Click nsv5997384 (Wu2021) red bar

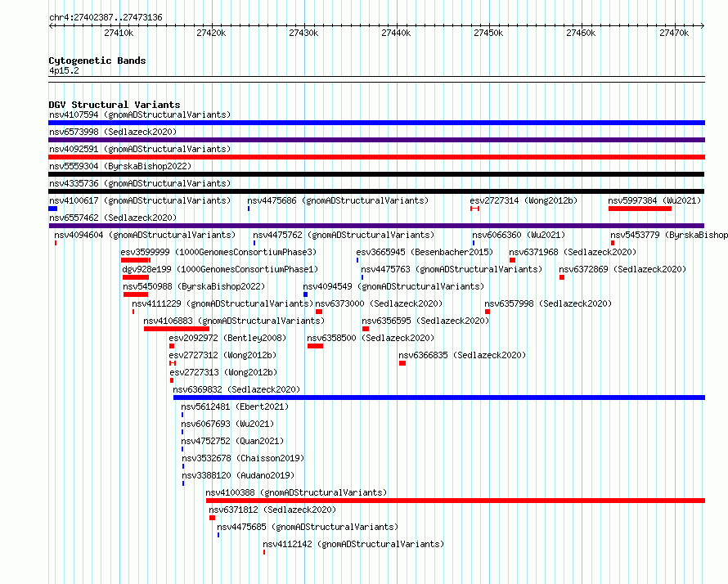[640, 209]
